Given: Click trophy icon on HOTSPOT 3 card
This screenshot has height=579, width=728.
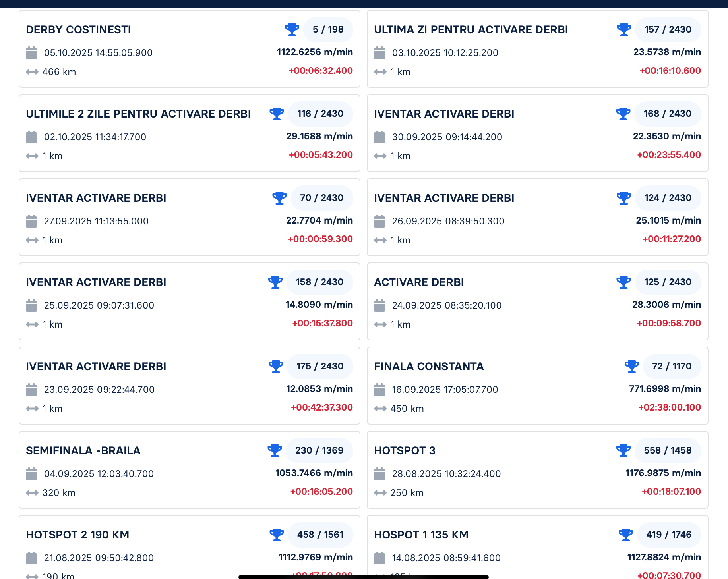Looking at the screenshot, I should pos(623,450).
